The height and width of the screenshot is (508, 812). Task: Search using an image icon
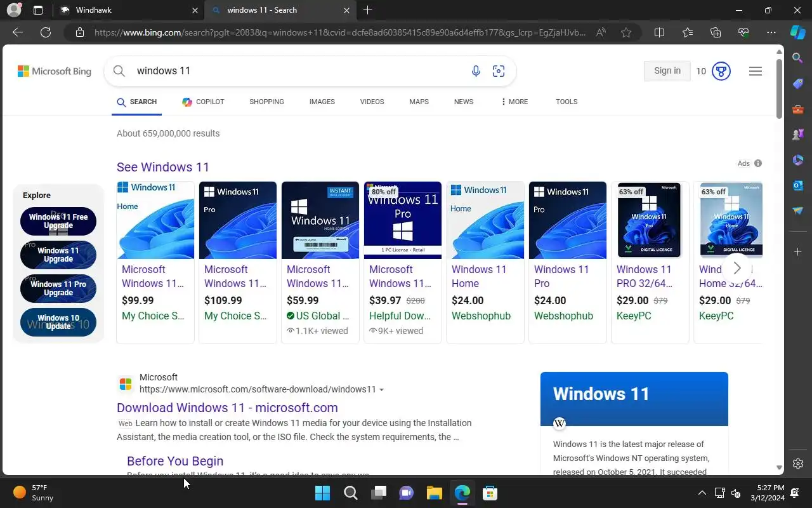pyautogui.click(x=499, y=71)
